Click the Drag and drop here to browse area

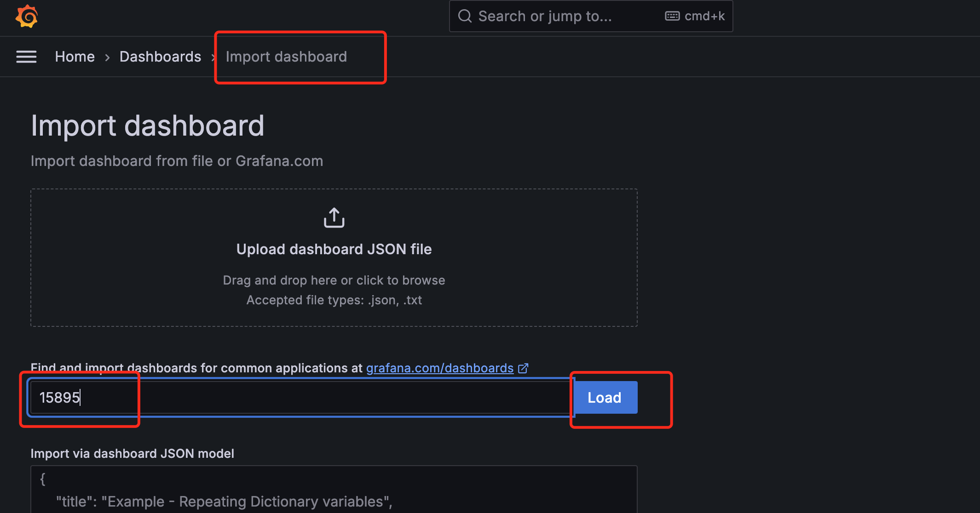pyautogui.click(x=334, y=280)
